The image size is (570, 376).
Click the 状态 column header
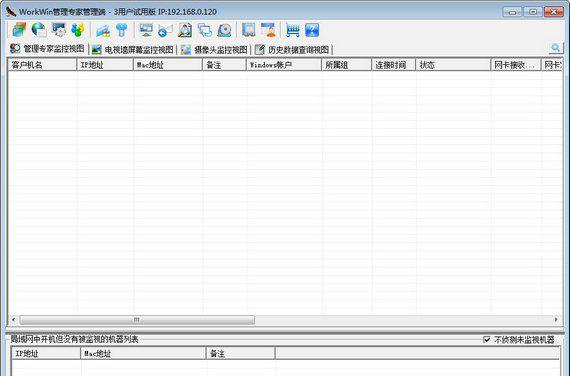click(x=453, y=65)
